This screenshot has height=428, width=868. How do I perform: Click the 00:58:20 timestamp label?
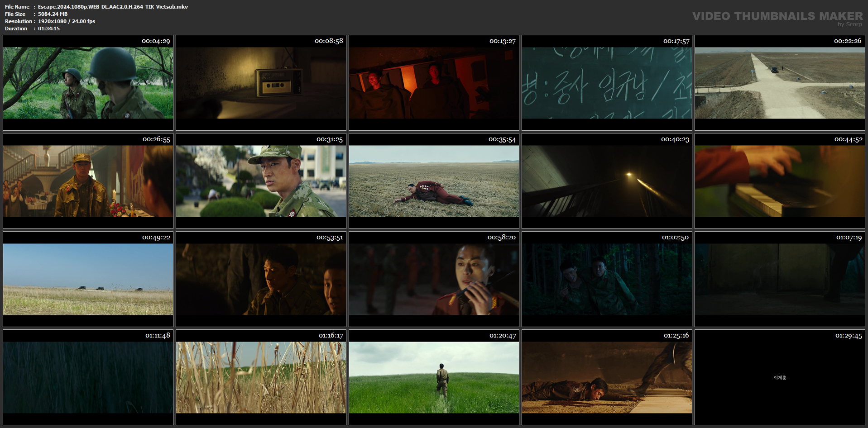click(502, 237)
